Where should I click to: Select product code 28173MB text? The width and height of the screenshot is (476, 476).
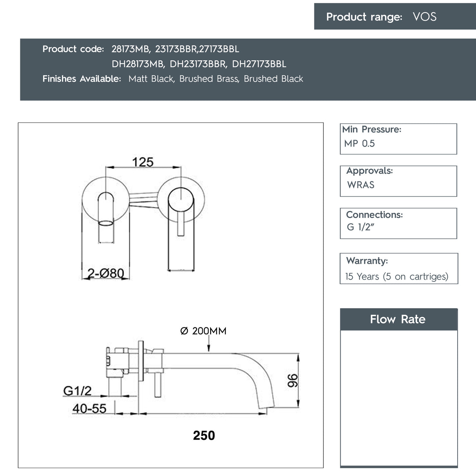(x=131, y=49)
